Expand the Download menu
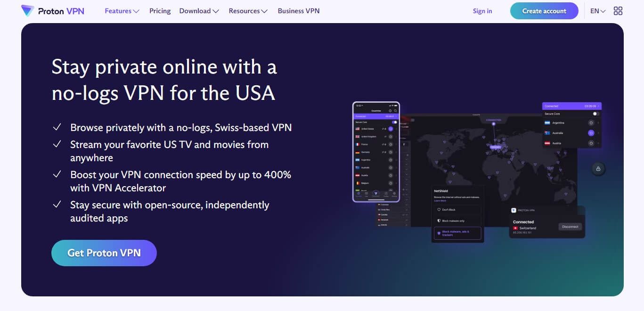This screenshot has height=311, width=644. click(x=199, y=11)
